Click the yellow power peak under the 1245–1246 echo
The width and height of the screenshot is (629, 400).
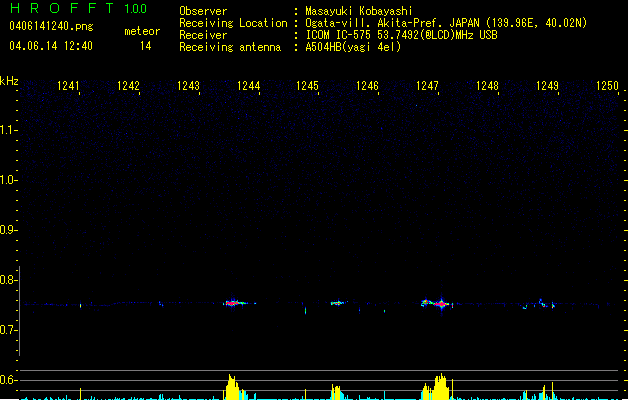point(336,392)
